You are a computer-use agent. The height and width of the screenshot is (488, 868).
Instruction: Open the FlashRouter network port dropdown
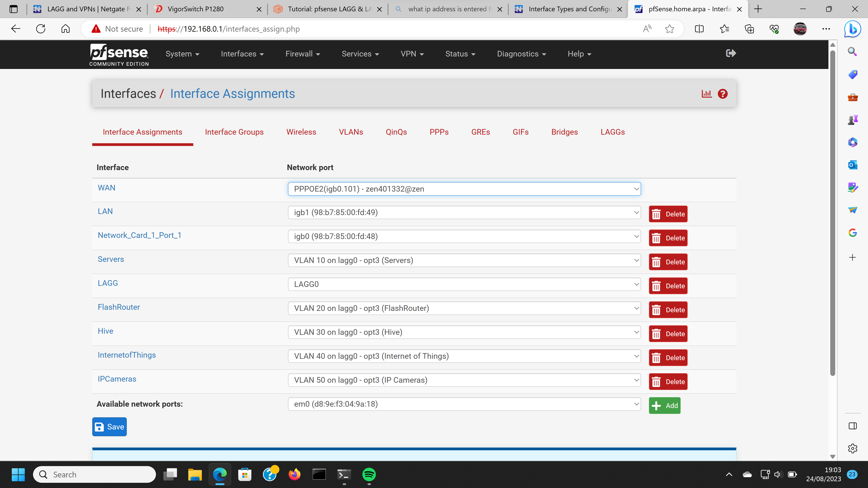(464, 308)
